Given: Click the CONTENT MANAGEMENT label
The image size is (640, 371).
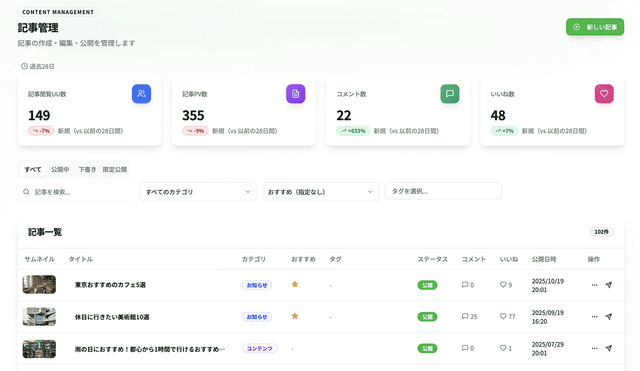Looking at the screenshot, I should (58, 12).
